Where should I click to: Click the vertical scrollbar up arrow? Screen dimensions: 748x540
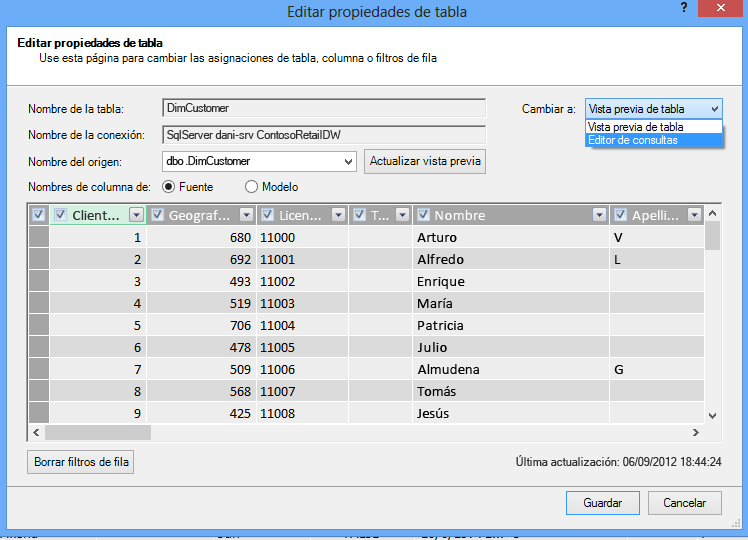712,213
